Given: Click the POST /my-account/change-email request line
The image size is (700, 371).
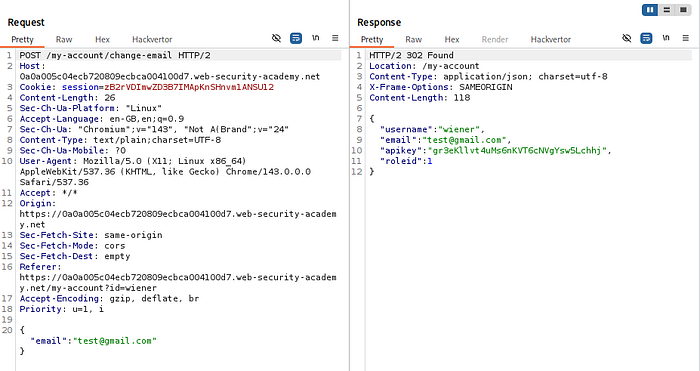Looking at the screenshot, I should click(x=115, y=55).
